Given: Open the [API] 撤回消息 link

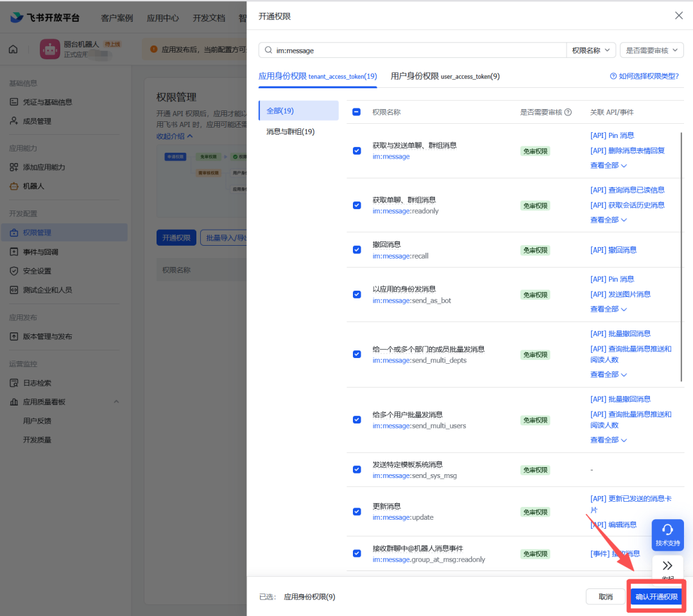Looking at the screenshot, I should click(x=613, y=250).
